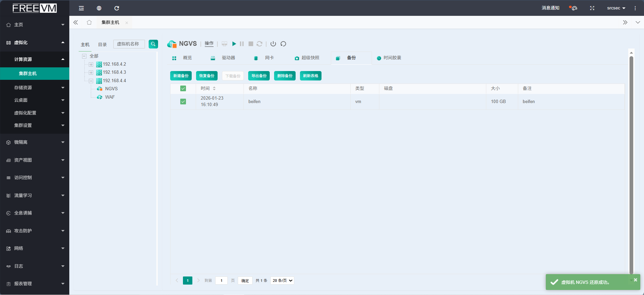Viewport: 644px width, 295px height.
Task: Open the srcsec user dropdown
Action: point(616,8)
